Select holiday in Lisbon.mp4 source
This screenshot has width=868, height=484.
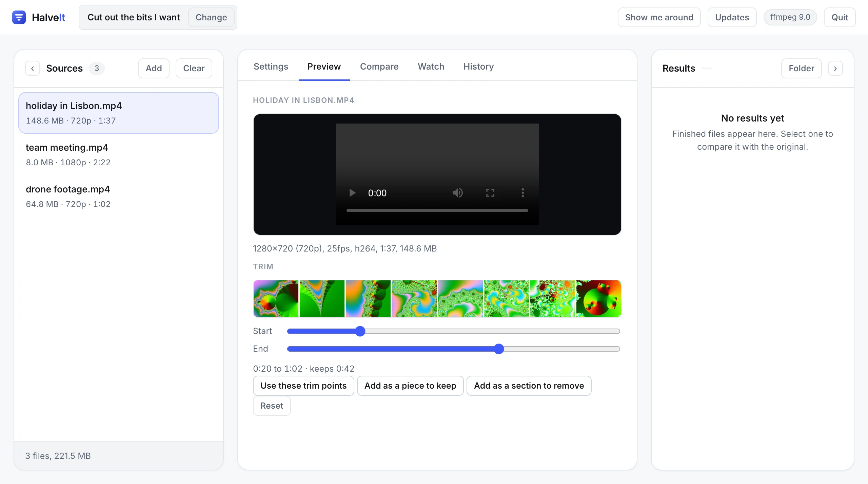click(119, 113)
